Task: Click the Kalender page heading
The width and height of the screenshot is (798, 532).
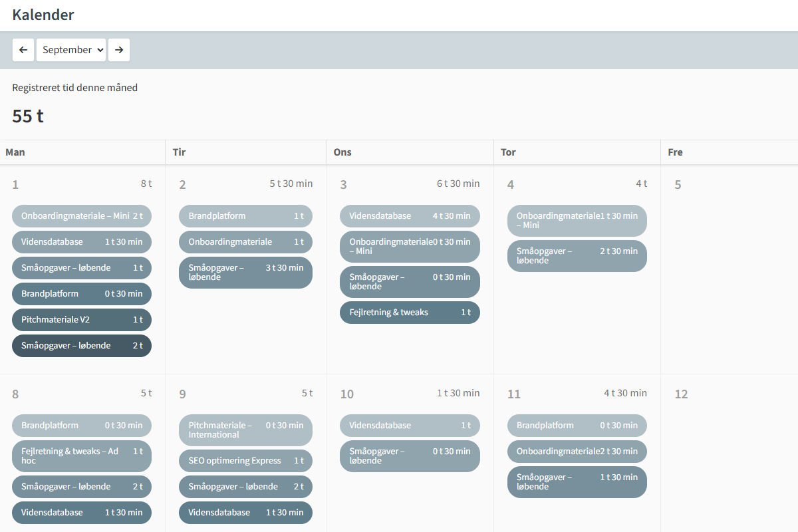Action: pyautogui.click(x=43, y=15)
